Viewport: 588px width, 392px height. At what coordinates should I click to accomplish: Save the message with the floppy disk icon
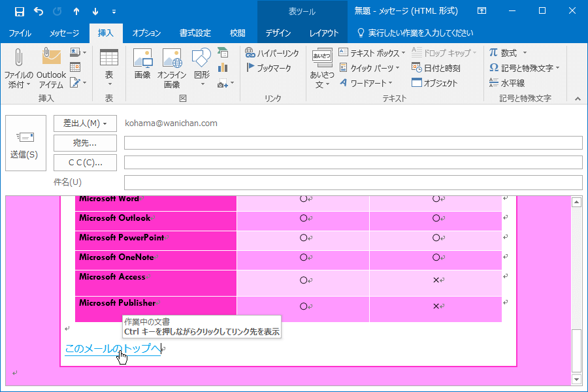[19, 11]
